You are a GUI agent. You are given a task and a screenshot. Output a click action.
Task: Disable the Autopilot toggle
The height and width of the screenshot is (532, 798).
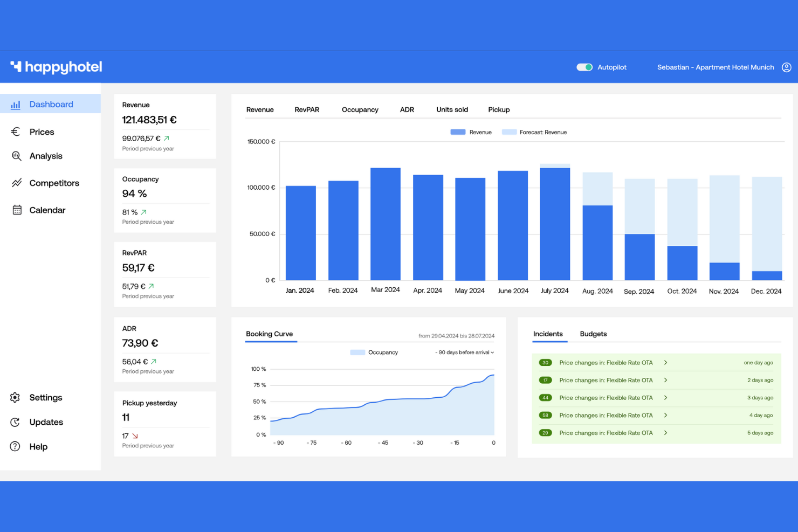(584, 67)
